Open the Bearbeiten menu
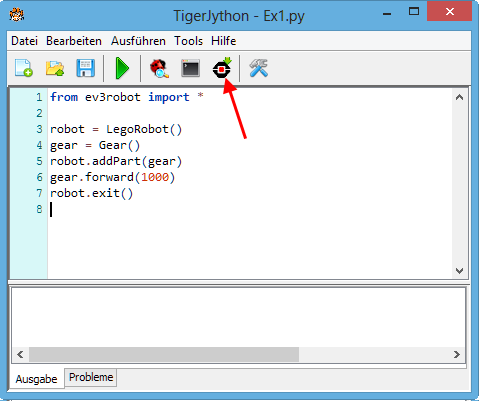 (x=74, y=41)
